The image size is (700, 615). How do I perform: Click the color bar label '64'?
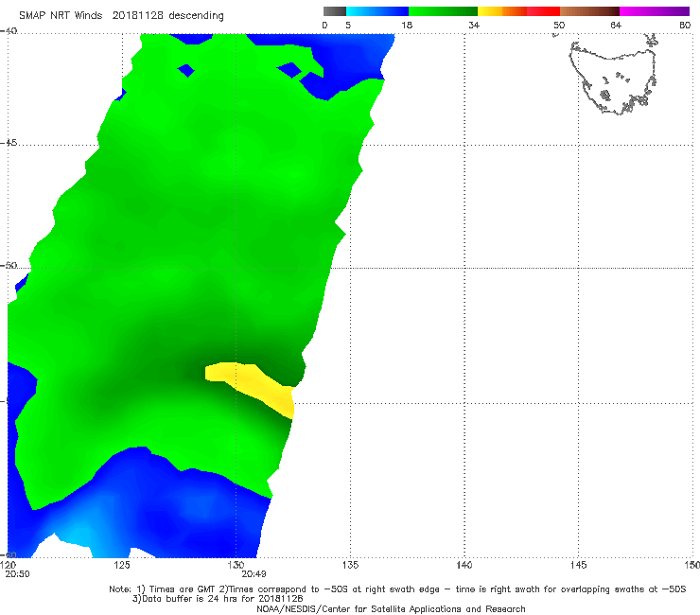(616, 25)
